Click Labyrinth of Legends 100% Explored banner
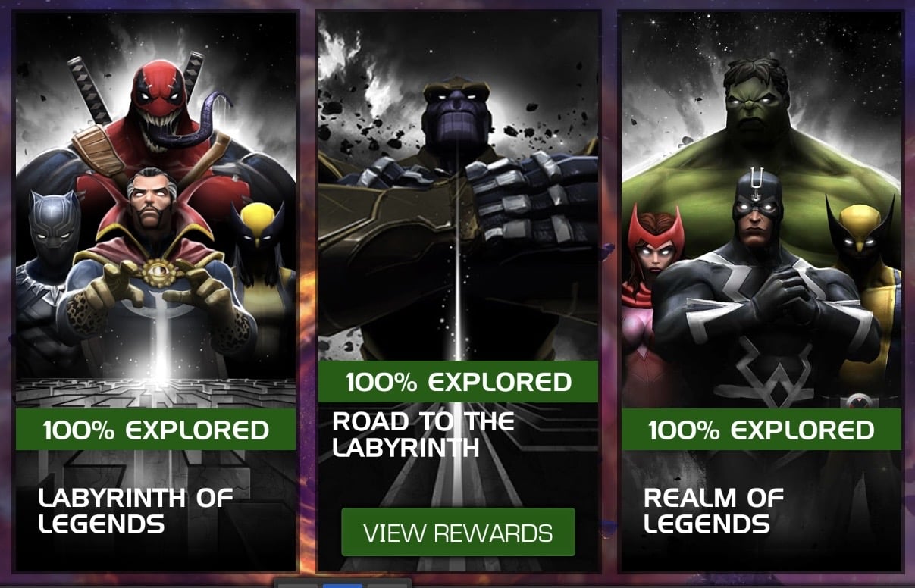This screenshot has width=915, height=588. point(155,430)
